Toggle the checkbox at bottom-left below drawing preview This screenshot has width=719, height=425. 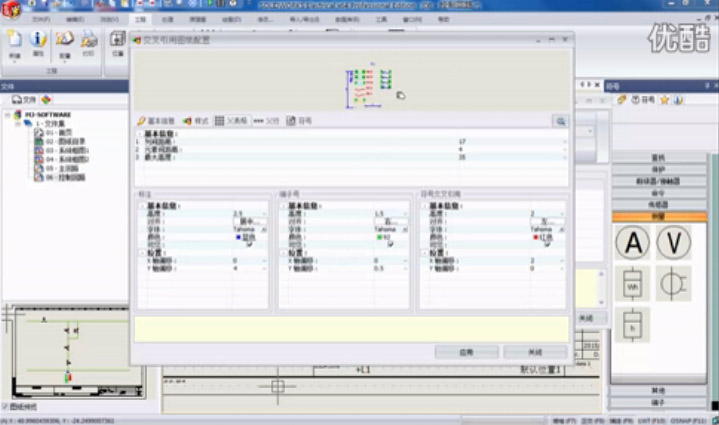5,407
